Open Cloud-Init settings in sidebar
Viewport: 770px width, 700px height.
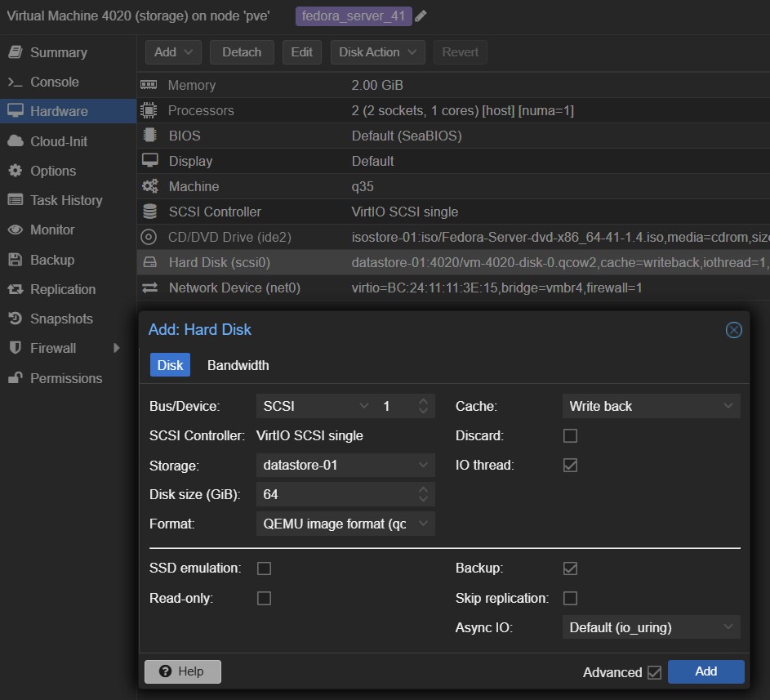[x=58, y=141]
